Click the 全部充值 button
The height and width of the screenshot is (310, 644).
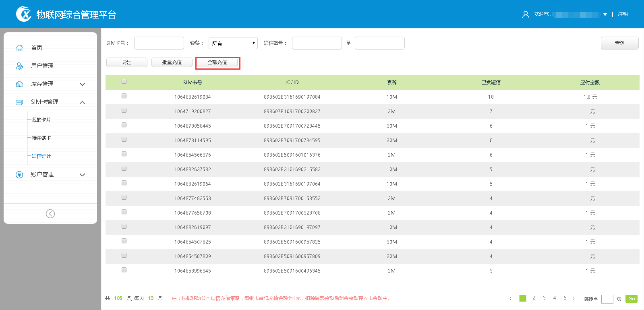[x=217, y=62]
